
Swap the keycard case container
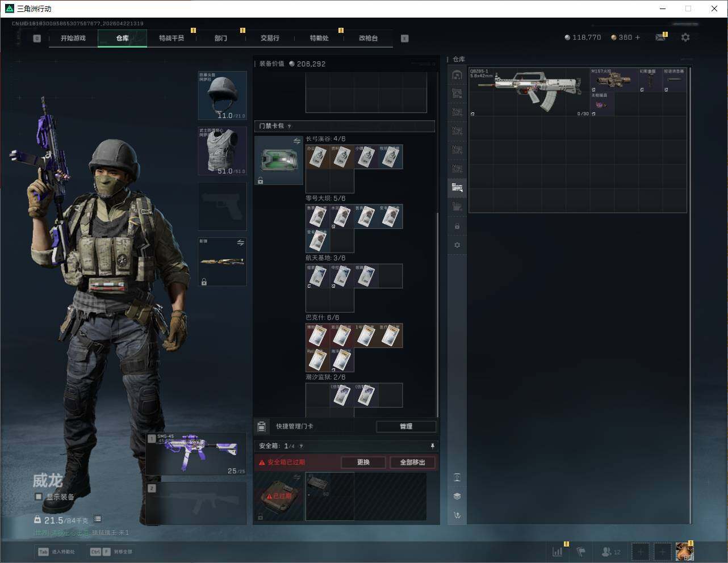pos(297,141)
